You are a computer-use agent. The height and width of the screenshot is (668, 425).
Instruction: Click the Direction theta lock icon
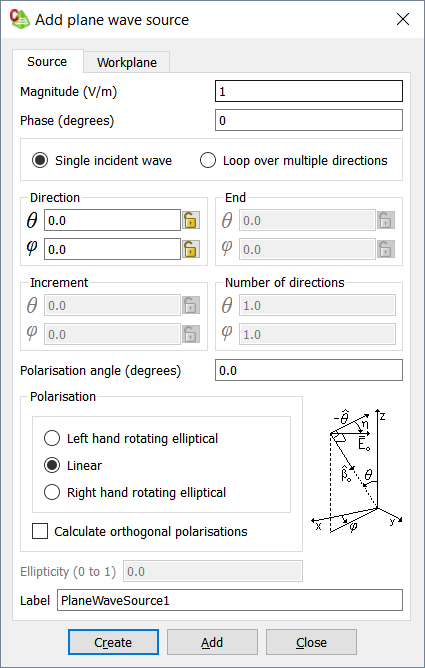coord(191,220)
